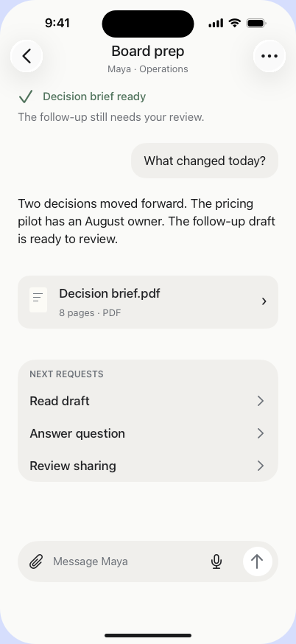The width and height of the screenshot is (296, 644).
Task: Open the Review sharing chevron
Action: point(260,466)
